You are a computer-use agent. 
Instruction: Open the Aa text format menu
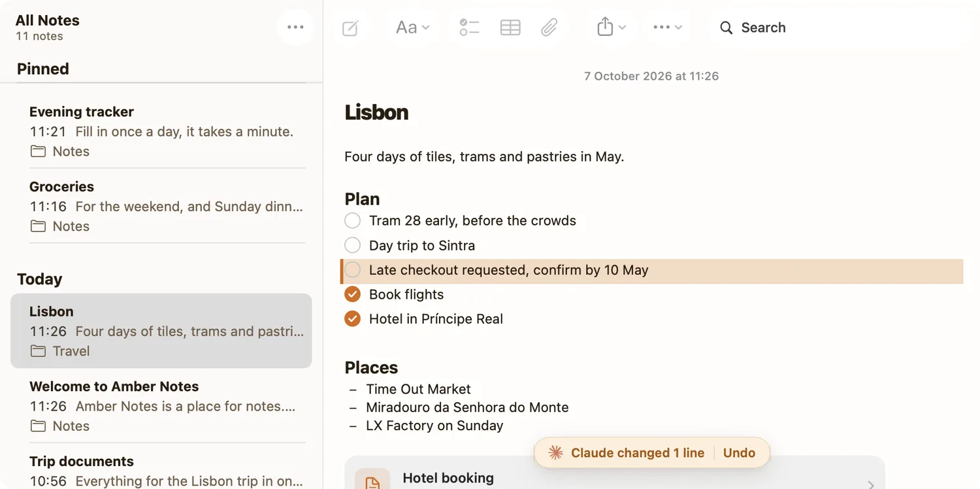tap(412, 27)
